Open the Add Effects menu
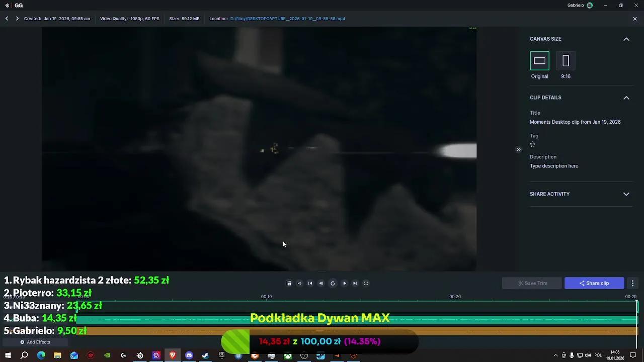This screenshot has height=362, width=644. pyautogui.click(x=34, y=342)
